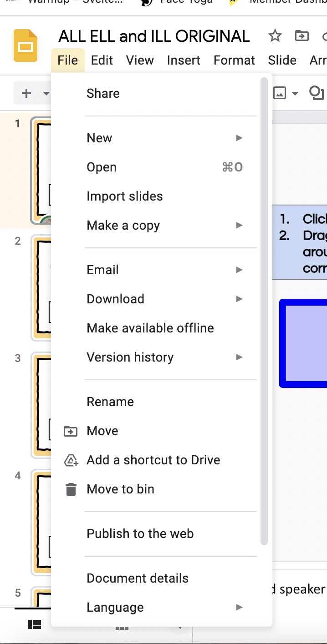The width and height of the screenshot is (327, 644).
Task: Select the shape tool icon in toolbar
Action: coord(317,93)
